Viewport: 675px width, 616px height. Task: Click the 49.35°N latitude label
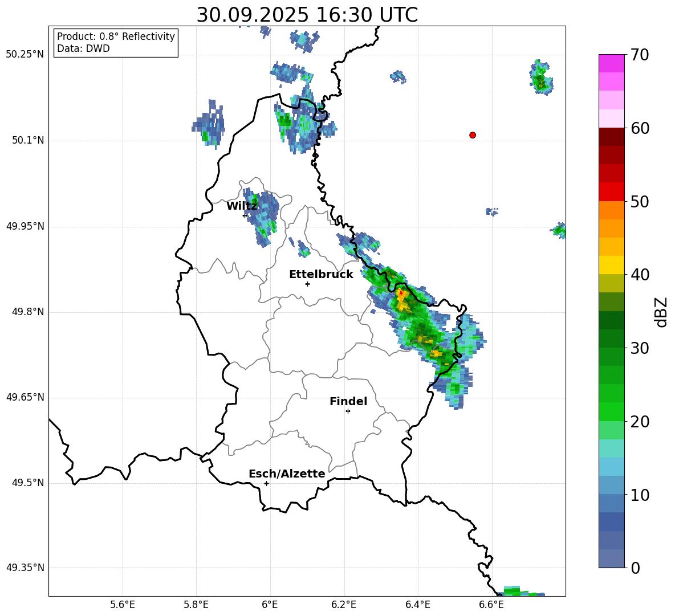(25, 568)
